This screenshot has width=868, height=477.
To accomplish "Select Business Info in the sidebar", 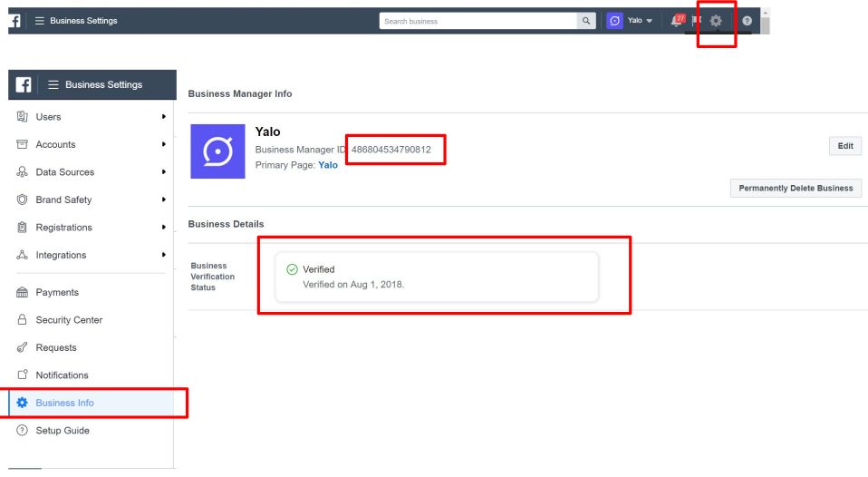I will tap(92, 403).
